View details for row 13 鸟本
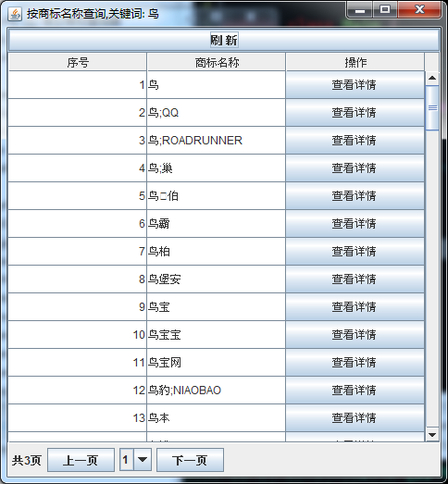The height and width of the screenshot is (484, 448). (x=355, y=418)
